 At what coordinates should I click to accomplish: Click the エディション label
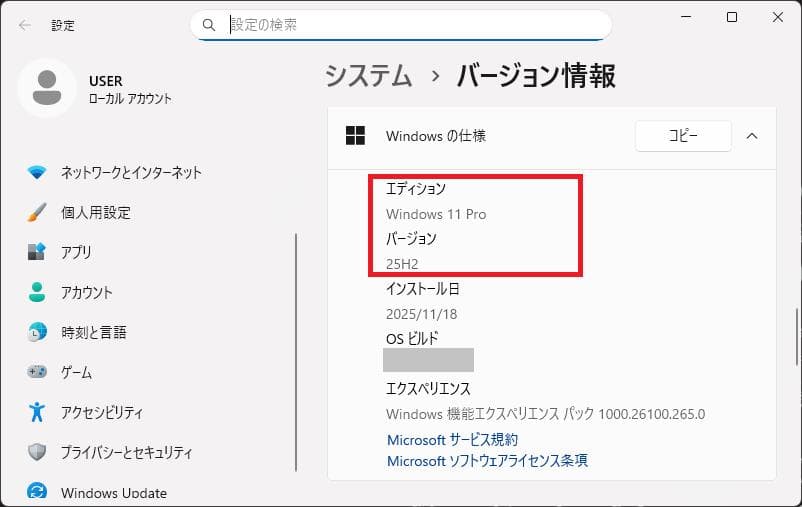point(416,189)
